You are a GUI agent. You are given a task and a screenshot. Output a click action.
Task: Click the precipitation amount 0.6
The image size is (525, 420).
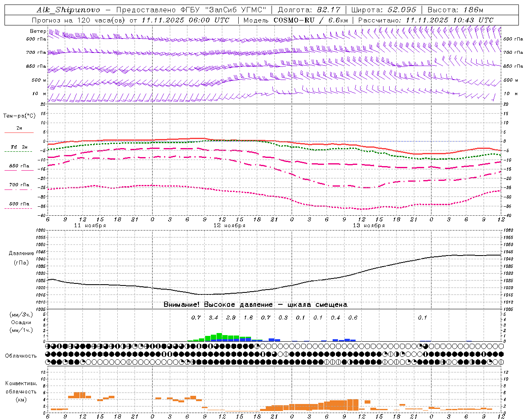353,317
